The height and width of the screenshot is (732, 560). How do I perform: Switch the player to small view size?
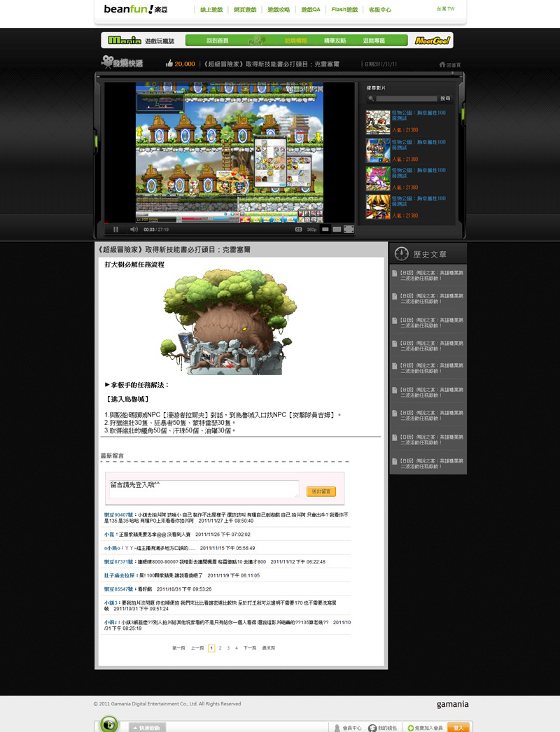click(x=325, y=230)
